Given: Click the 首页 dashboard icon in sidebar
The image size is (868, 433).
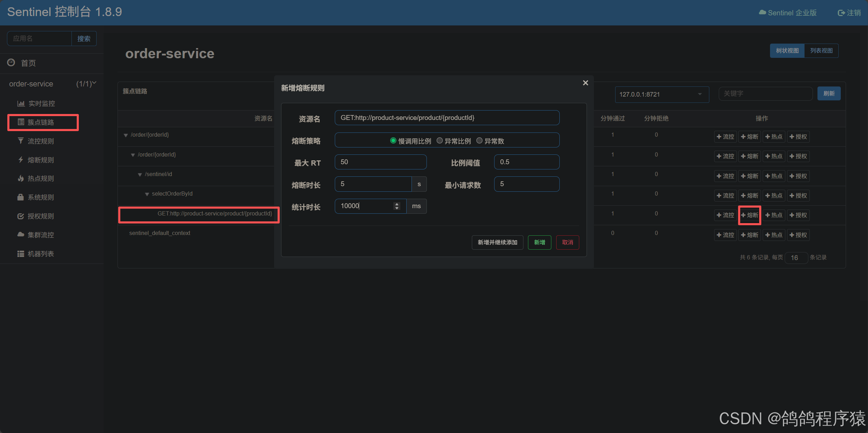Looking at the screenshot, I should point(11,63).
